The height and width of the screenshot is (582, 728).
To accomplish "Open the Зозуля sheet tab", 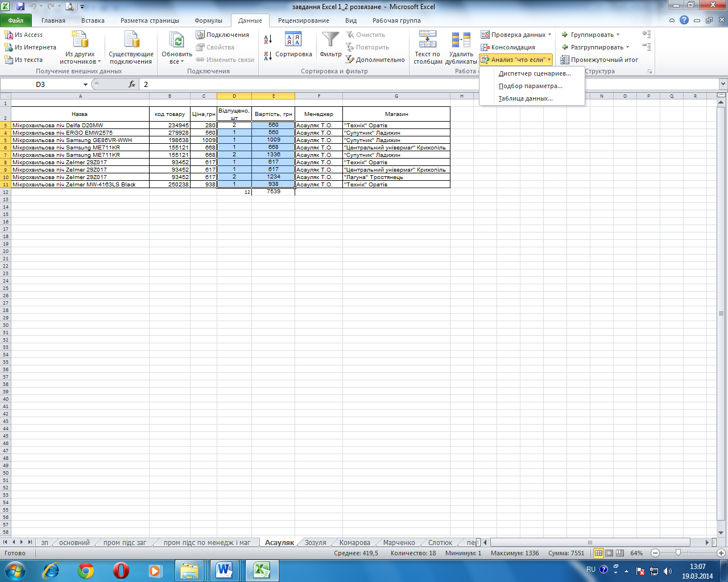I will pyautogui.click(x=315, y=543).
